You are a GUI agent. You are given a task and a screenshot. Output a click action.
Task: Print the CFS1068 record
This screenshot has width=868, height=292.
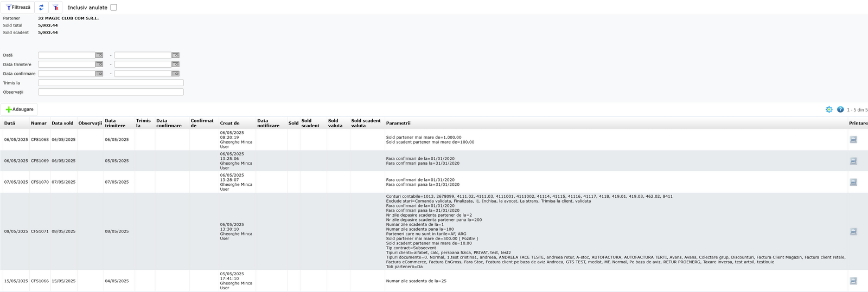853,140
